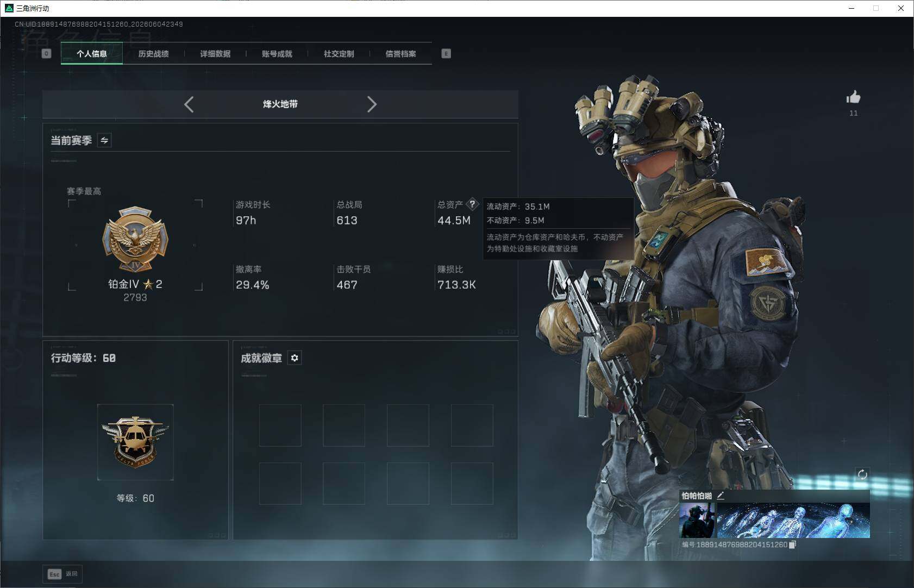Image resolution: width=914 pixels, height=588 pixels.
Task: Click the 烽火地带 mode title
Action: 280,104
